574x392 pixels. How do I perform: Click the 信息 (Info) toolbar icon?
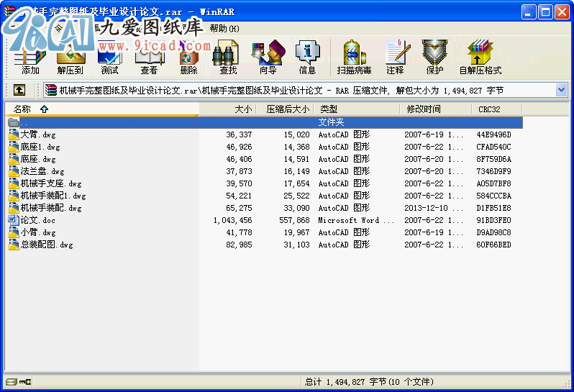tap(307, 58)
